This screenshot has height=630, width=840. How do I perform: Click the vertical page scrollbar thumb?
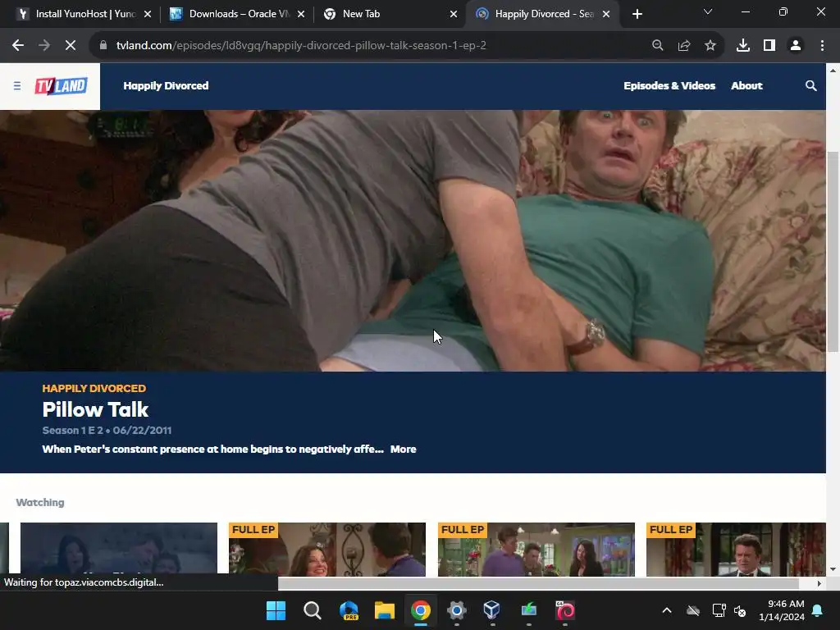tap(833, 252)
